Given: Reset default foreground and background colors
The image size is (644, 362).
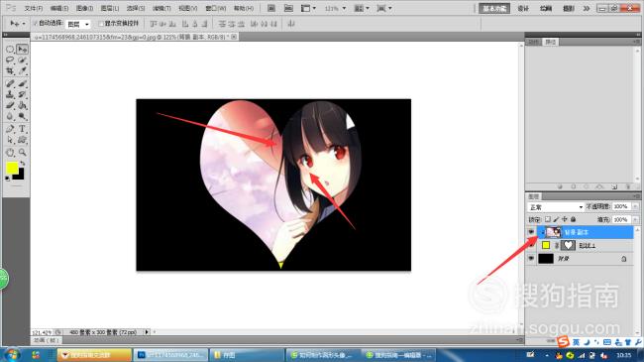Looking at the screenshot, I should tap(7, 179).
